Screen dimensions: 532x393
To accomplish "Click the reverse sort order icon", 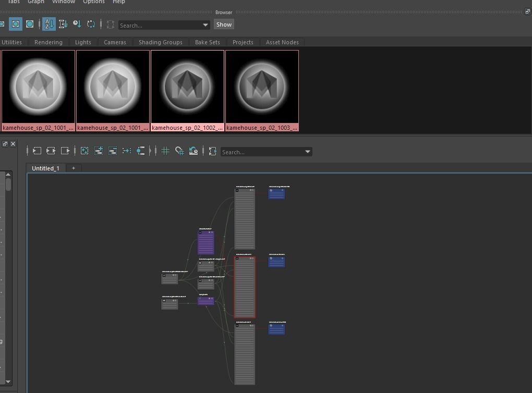I will coord(91,24).
